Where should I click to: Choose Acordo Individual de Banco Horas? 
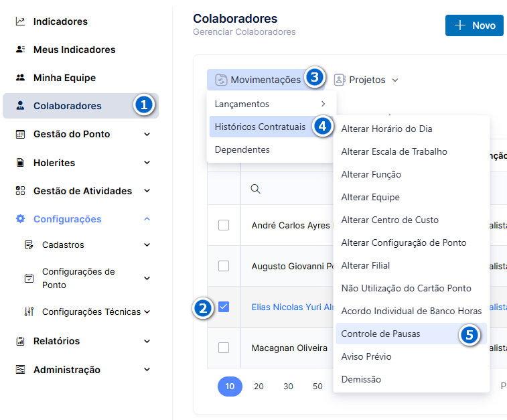pyautogui.click(x=411, y=311)
